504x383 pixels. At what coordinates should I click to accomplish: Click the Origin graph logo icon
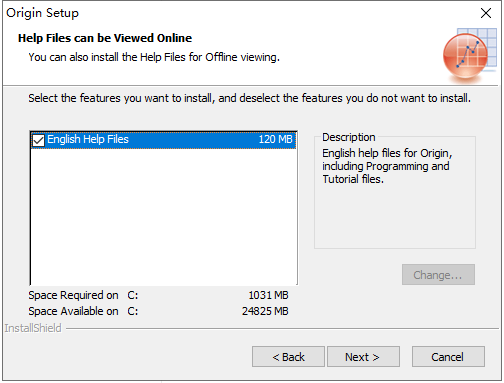(x=469, y=55)
